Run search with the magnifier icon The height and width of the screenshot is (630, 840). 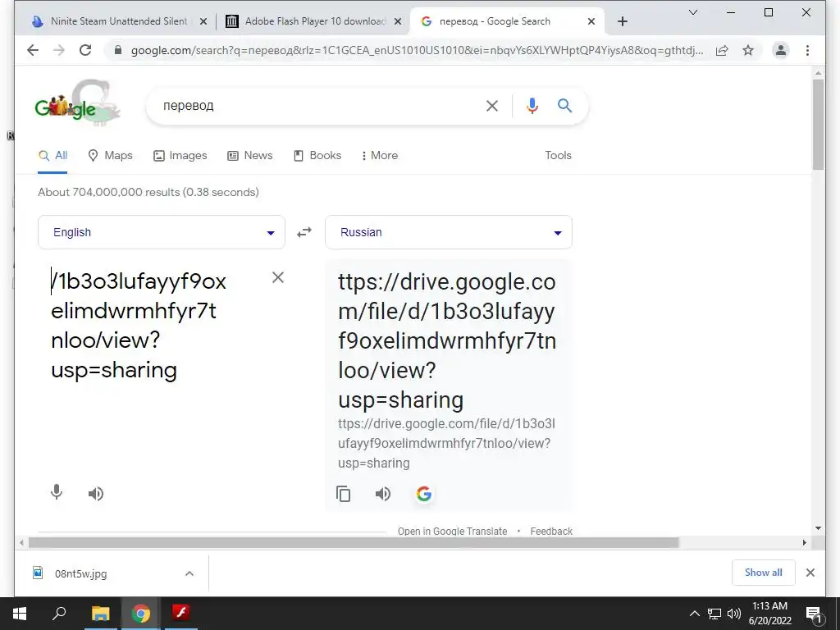pyautogui.click(x=564, y=106)
